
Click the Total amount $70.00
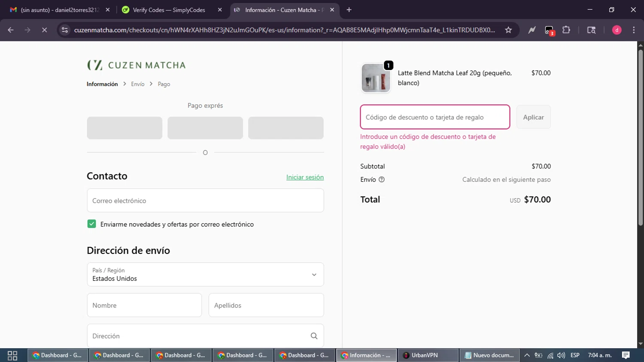tap(537, 200)
